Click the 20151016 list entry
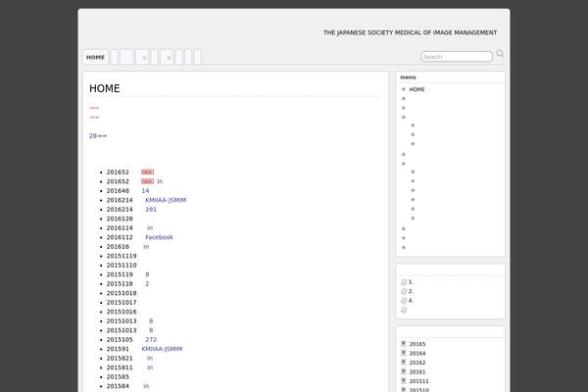This screenshot has height=392, width=588. point(122,312)
